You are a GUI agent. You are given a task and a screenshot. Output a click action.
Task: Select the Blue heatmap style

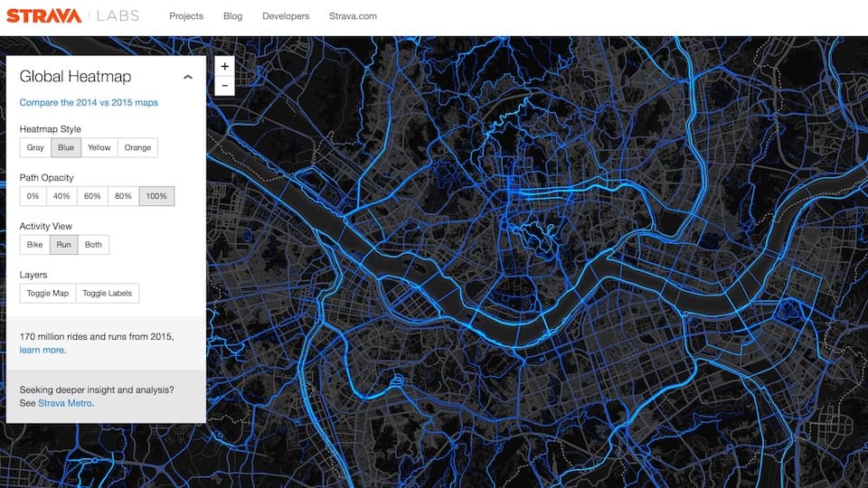(x=66, y=147)
